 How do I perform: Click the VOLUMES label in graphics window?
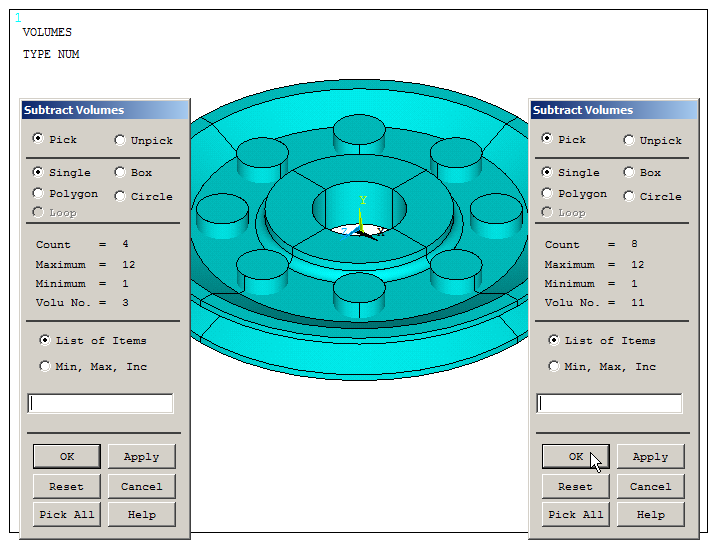(47, 32)
